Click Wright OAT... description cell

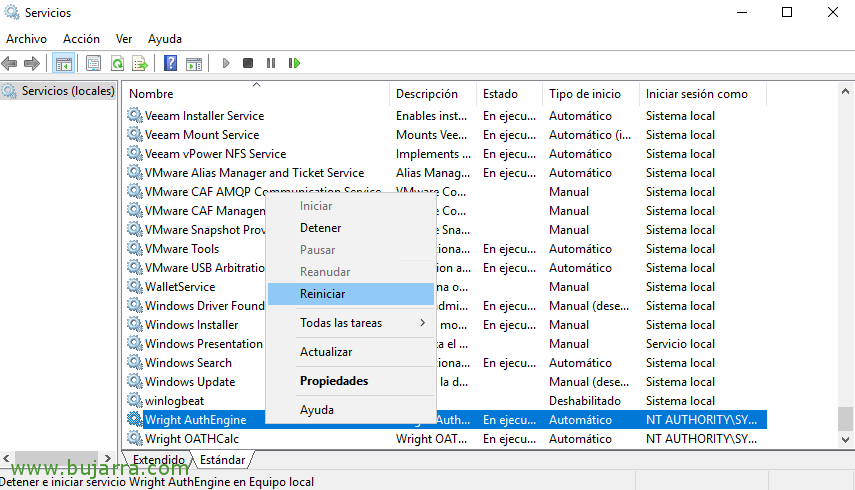click(x=431, y=439)
